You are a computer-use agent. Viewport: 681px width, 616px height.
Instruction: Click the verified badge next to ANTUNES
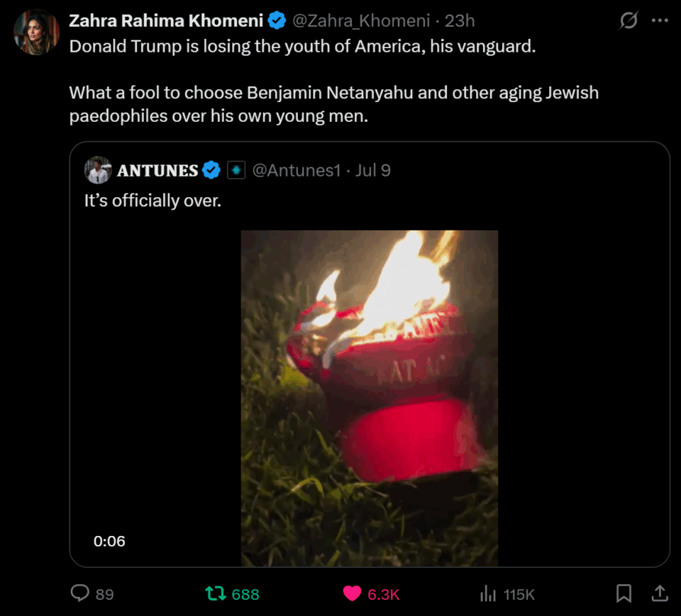(x=211, y=170)
